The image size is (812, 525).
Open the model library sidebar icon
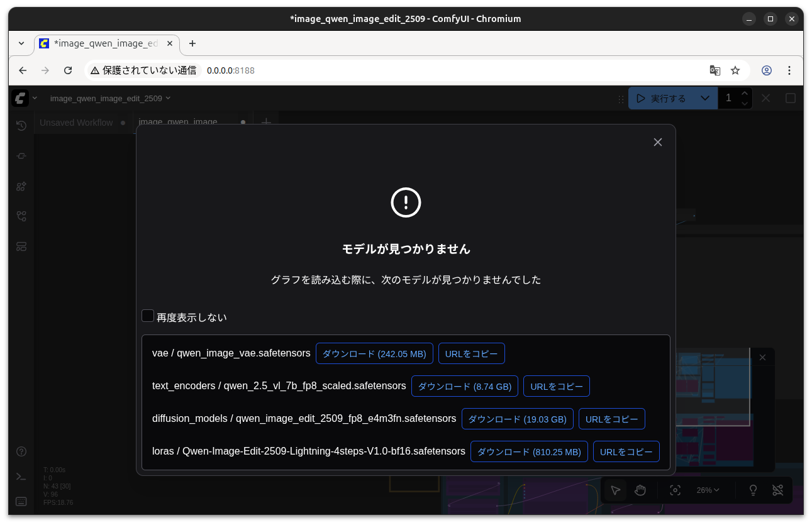21,186
